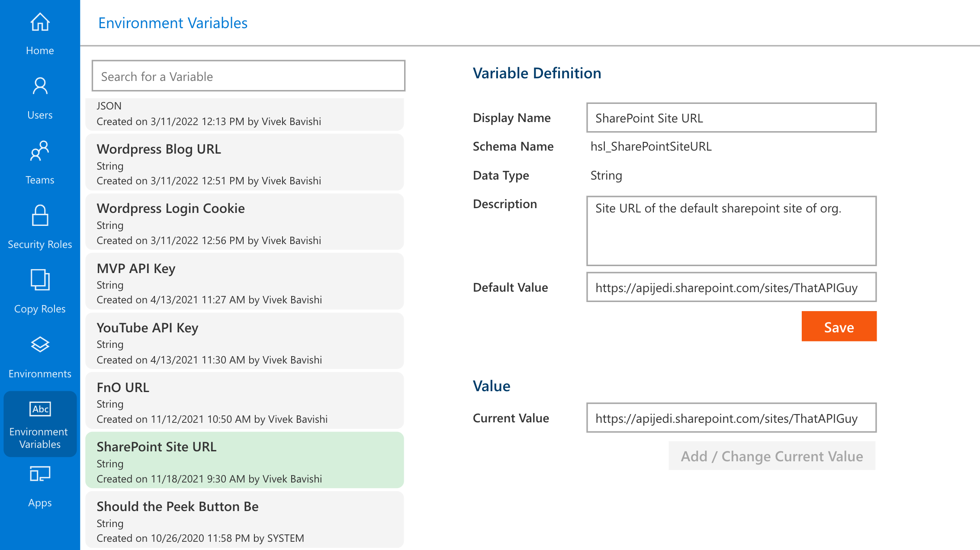Open the Home icon in sidebar

pos(40,22)
